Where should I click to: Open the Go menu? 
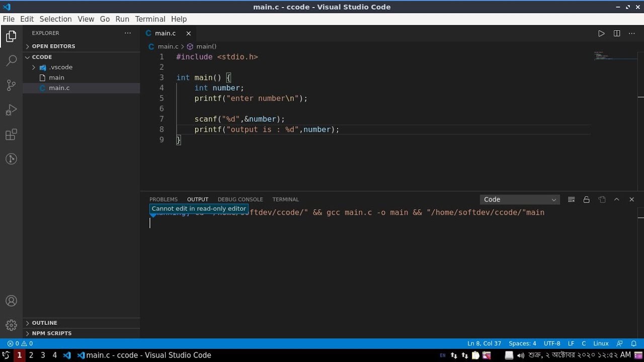click(105, 19)
